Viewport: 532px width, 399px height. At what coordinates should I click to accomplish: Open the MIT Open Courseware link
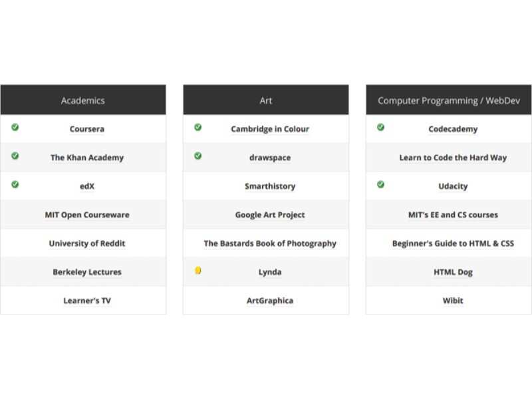click(87, 215)
